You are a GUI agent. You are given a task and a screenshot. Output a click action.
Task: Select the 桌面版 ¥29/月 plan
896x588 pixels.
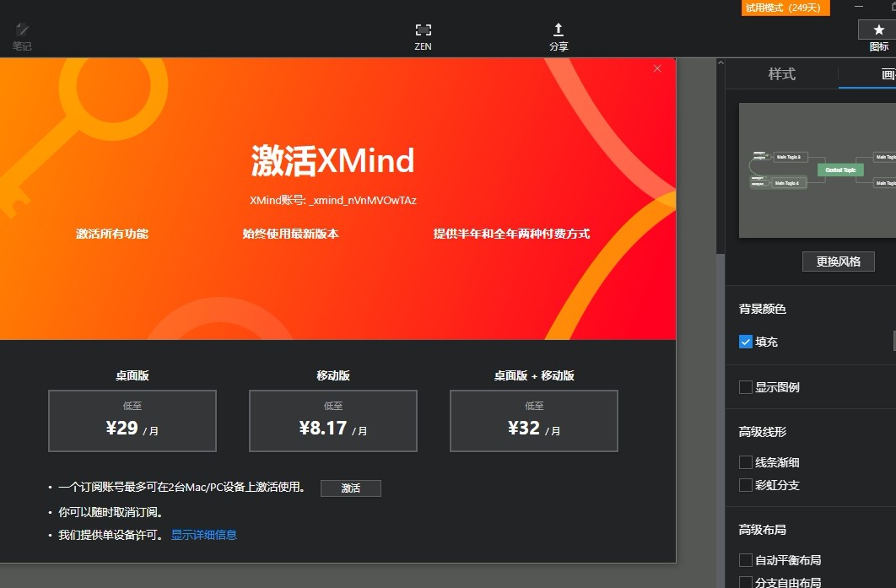click(132, 421)
